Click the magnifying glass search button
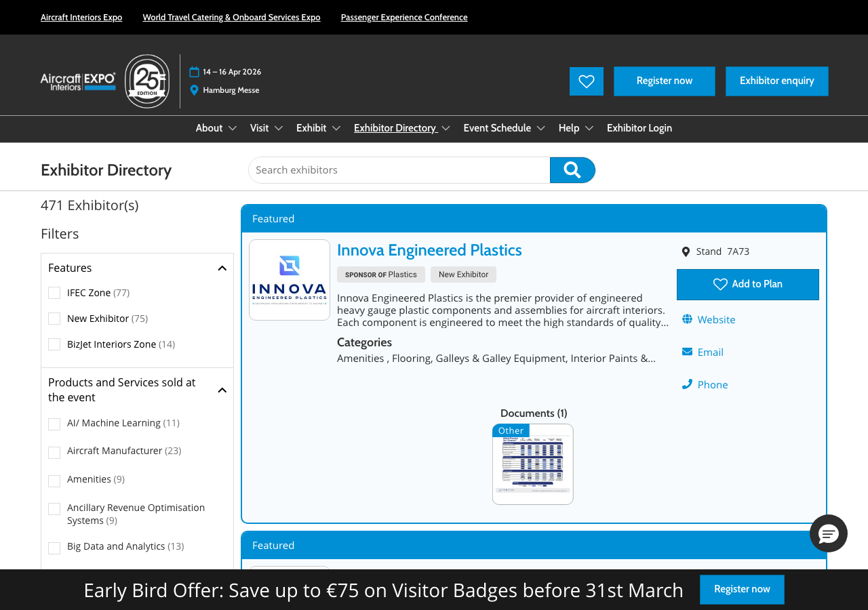The image size is (868, 610). (x=572, y=170)
